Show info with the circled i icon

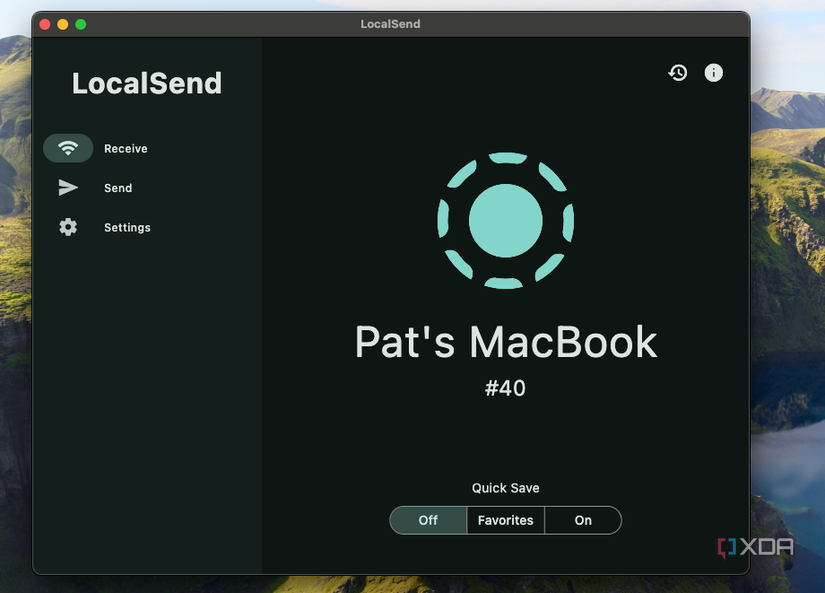(x=713, y=73)
